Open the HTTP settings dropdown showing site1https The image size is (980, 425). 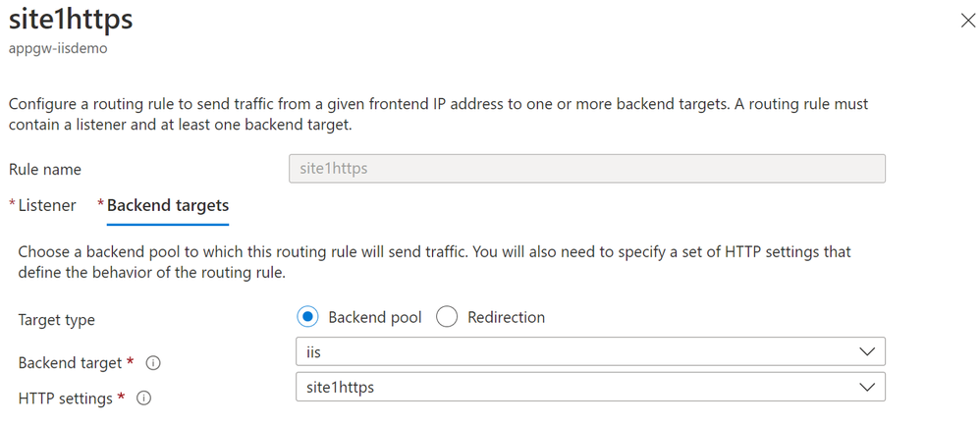[590, 387]
